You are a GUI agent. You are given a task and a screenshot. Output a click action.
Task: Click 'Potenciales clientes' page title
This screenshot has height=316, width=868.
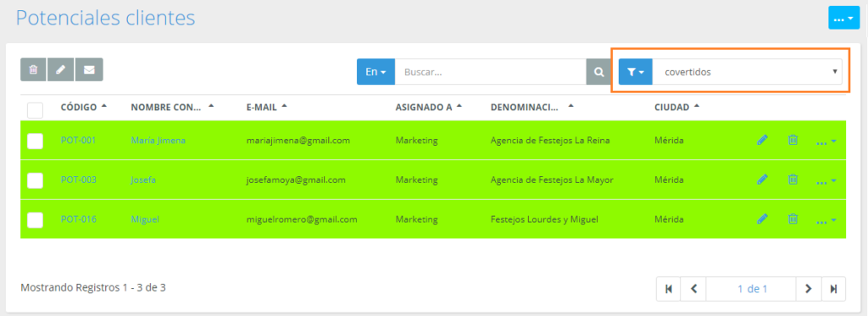pos(105,18)
